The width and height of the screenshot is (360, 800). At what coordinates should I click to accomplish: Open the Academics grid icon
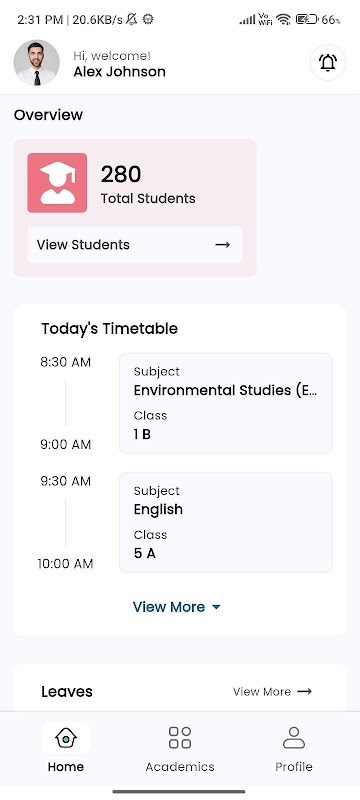(180, 738)
